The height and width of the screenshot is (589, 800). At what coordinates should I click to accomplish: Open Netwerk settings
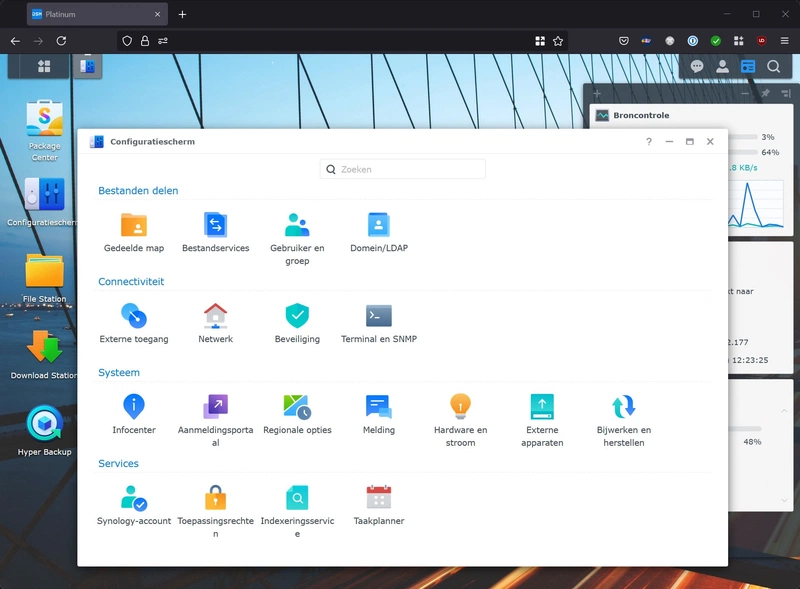pyautogui.click(x=215, y=313)
